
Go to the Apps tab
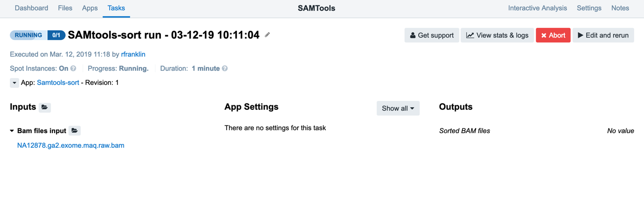point(90,8)
